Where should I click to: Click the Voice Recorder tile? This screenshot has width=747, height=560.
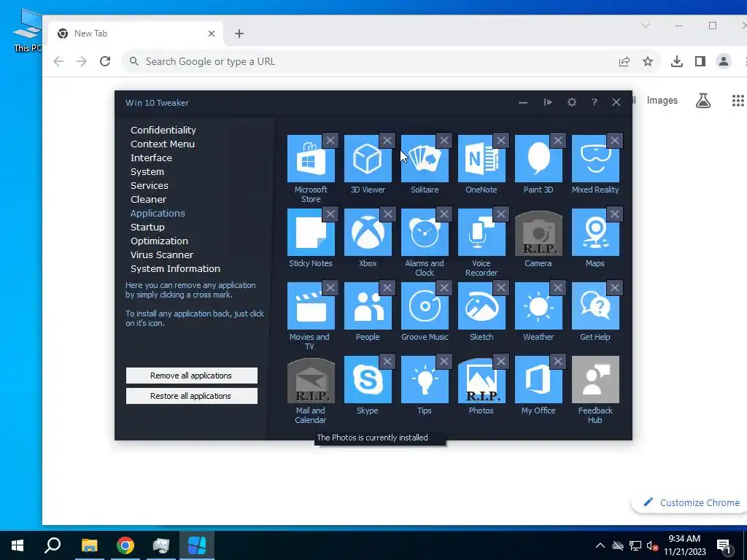point(481,233)
